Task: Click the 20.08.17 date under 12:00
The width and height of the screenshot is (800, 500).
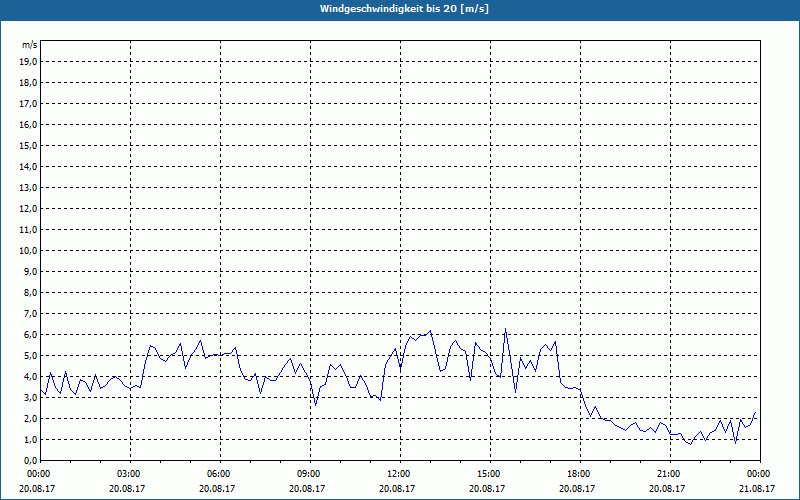Action: click(397, 488)
